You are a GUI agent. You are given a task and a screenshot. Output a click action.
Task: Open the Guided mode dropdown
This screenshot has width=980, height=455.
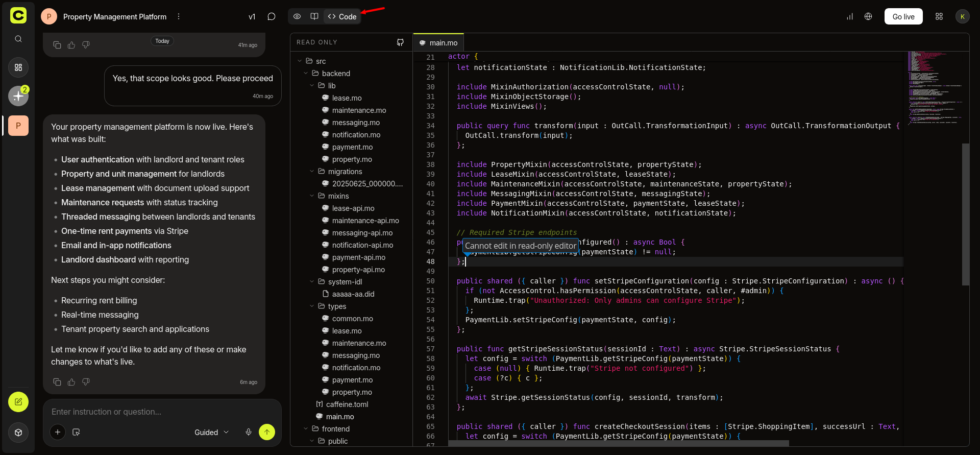pos(211,432)
